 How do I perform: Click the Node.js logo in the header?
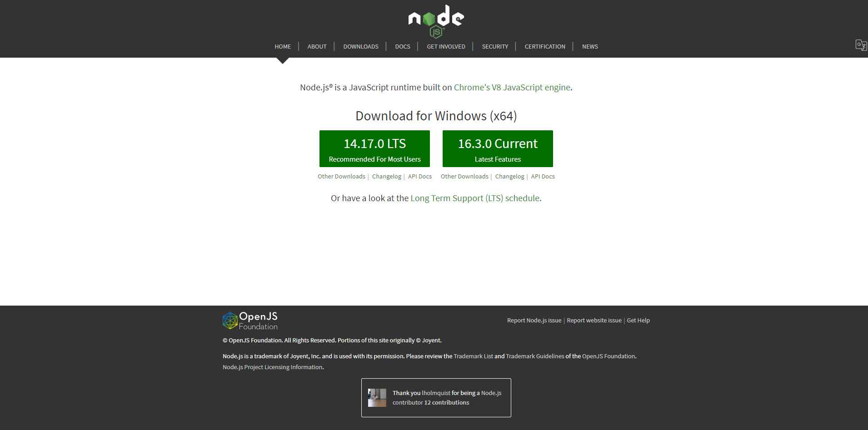(x=436, y=21)
